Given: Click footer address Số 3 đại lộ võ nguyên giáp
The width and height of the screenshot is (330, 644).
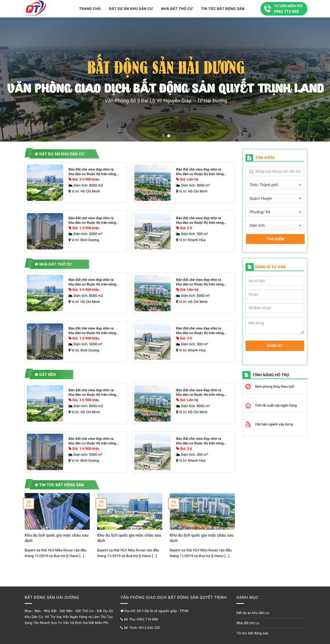Looking at the screenshot, I should coord(154,611).
